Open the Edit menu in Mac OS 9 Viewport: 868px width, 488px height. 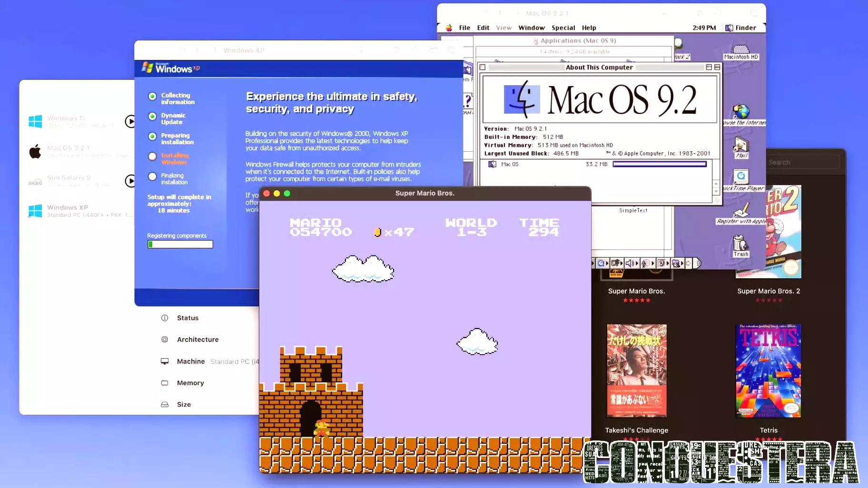pyautogui.click(x=483, y=28)
